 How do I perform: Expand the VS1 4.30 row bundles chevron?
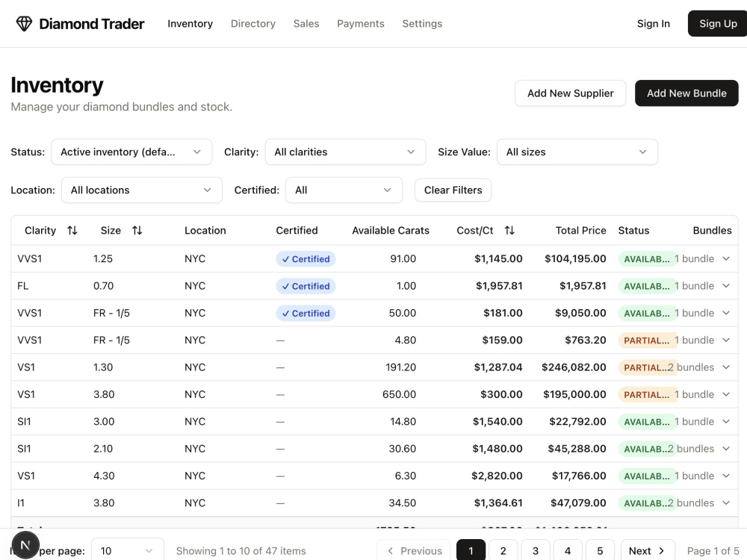pyautogui.click(x=726, y=476)
